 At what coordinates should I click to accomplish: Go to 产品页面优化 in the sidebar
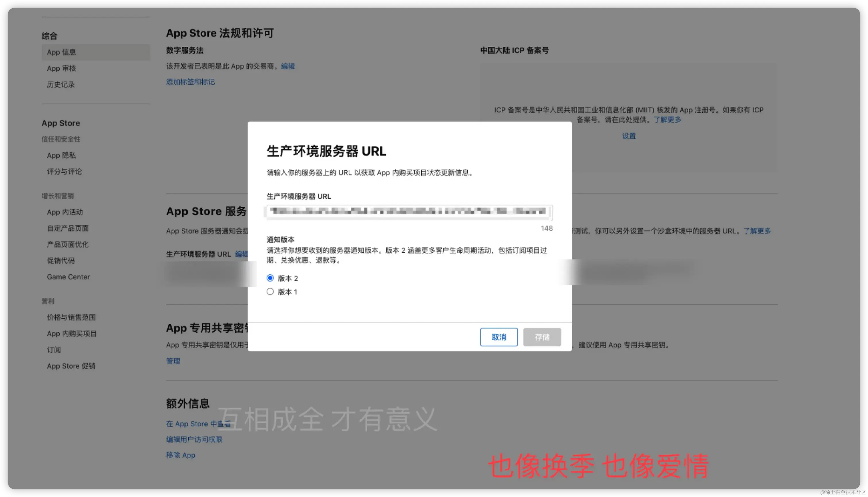[68, 244]
